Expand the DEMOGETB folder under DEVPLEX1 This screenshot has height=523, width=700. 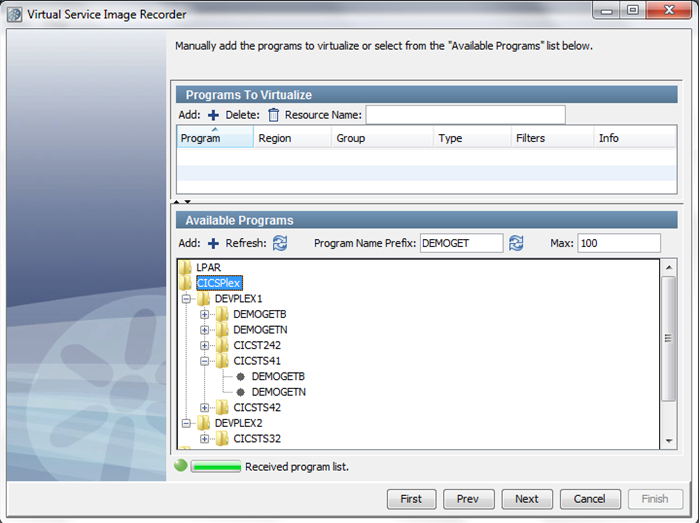[204, 314]
